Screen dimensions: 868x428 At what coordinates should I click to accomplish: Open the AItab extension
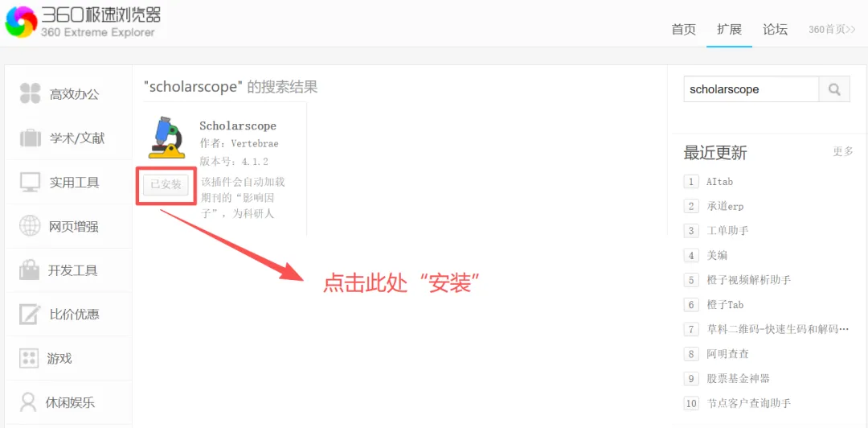719,182
